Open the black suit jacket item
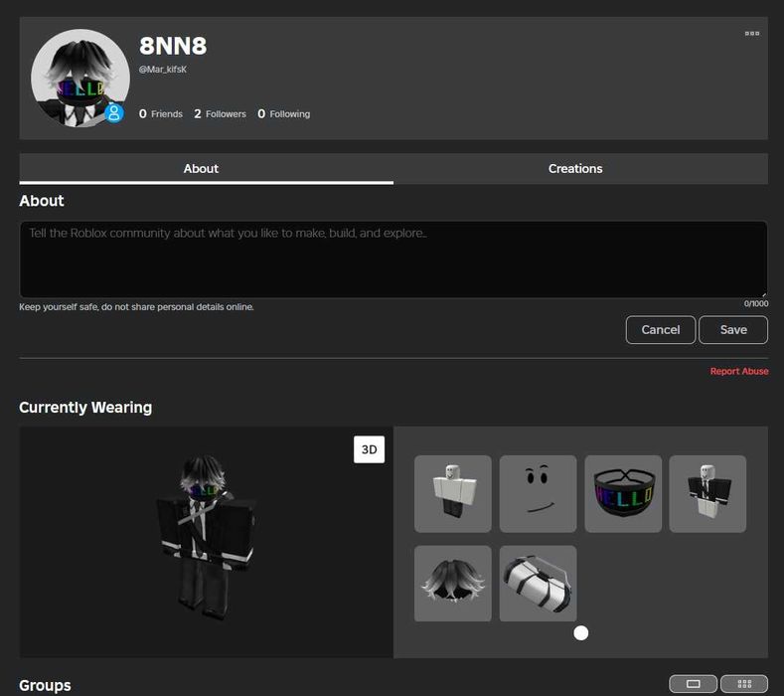Image resolution: width=784 pixels, height=696 pixels. pyautogui.click(x=707, y=493)
